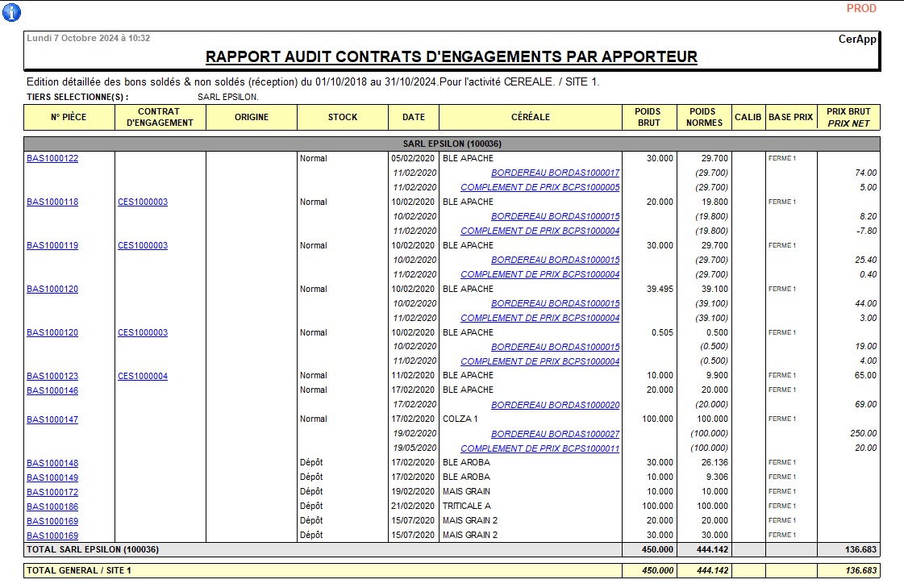
Task: Click the CÉRÉALE column header
Action: click(531, 118)
